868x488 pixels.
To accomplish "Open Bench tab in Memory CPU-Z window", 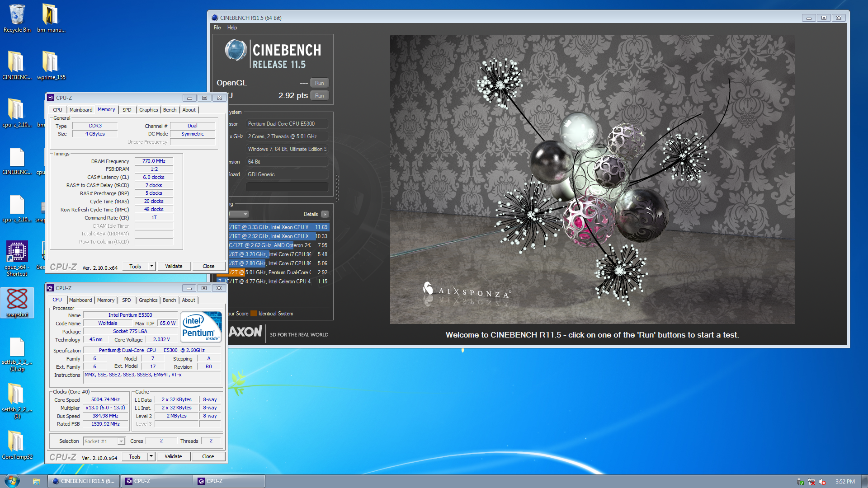I will (170, 110).
